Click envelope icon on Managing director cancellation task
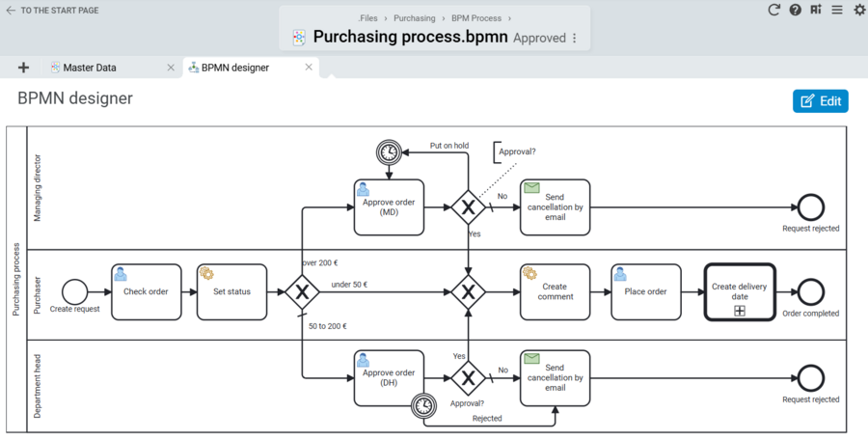 [x=531, y=188]
